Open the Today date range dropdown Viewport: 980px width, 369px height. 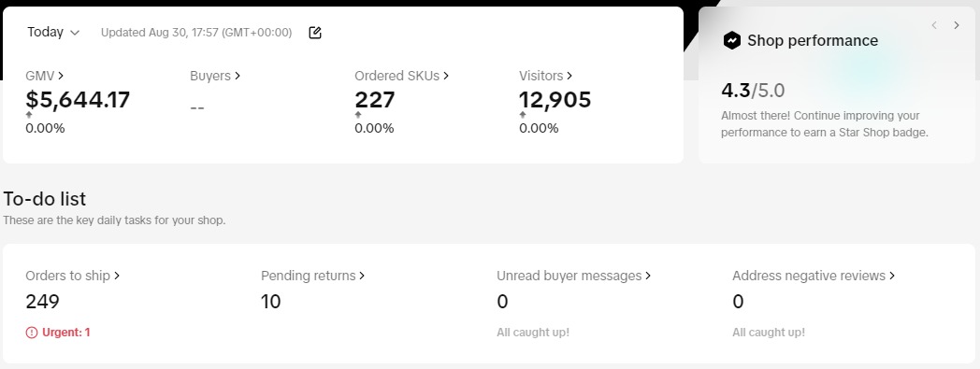coord(53,32)
